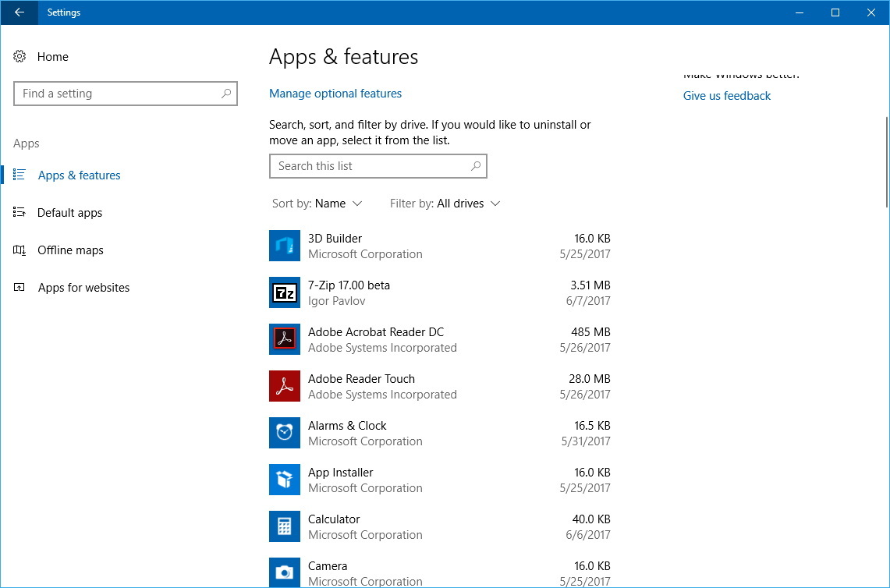This screenshot has height=588, width=890.
Task: Select Adobe Reader Touch in the list
Action: (x=284, y=386)
